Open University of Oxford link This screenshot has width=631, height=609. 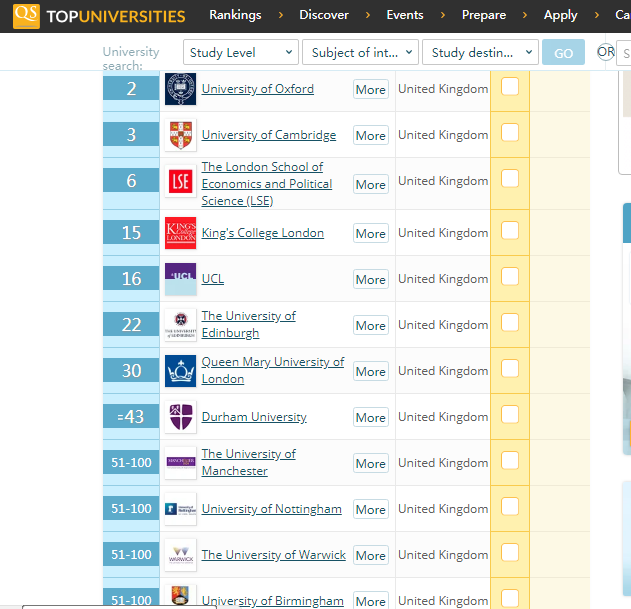(258, 89)
